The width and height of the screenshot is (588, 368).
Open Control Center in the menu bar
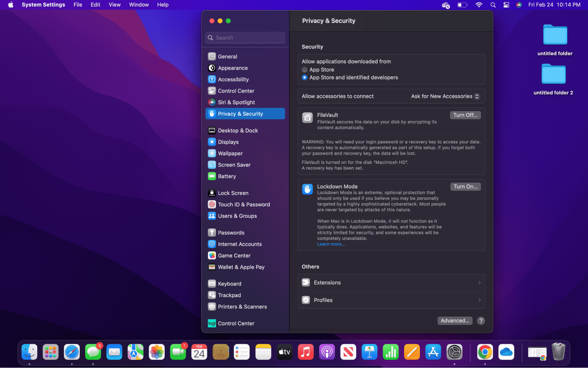[x=506, y=5]
